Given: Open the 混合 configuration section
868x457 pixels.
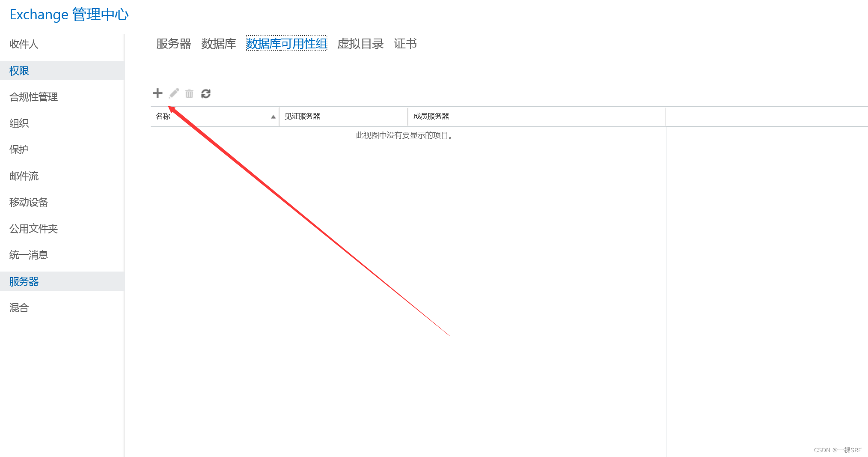Looking at the screenshot, I should (18, 308).
